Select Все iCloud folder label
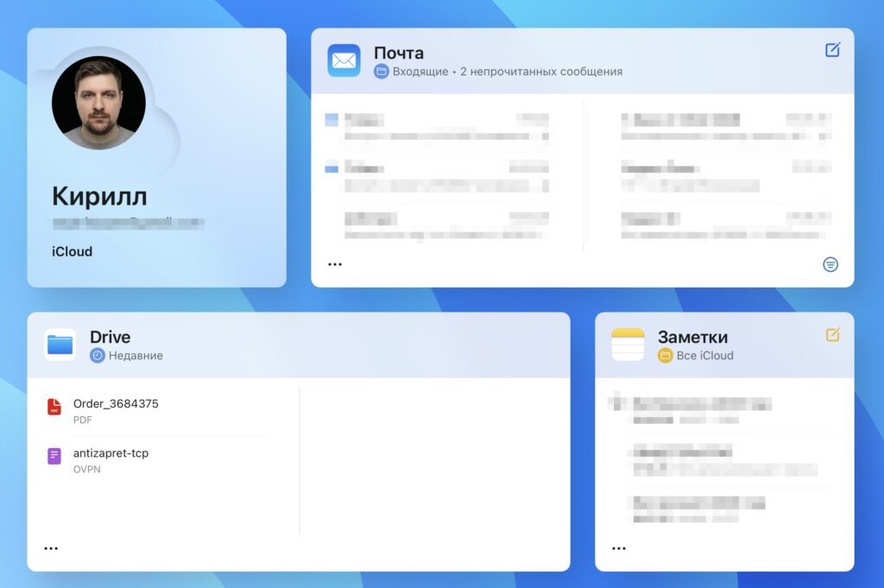Viewport: 884px width, 588px height. pos(704,356)
